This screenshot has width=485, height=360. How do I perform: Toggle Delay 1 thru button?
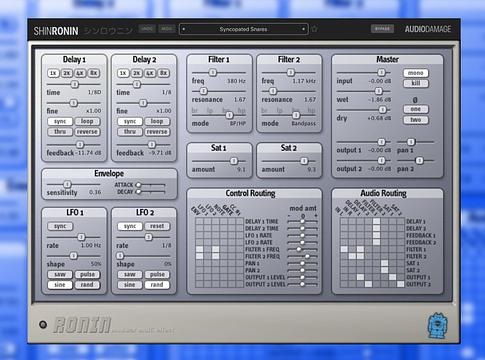60,132
